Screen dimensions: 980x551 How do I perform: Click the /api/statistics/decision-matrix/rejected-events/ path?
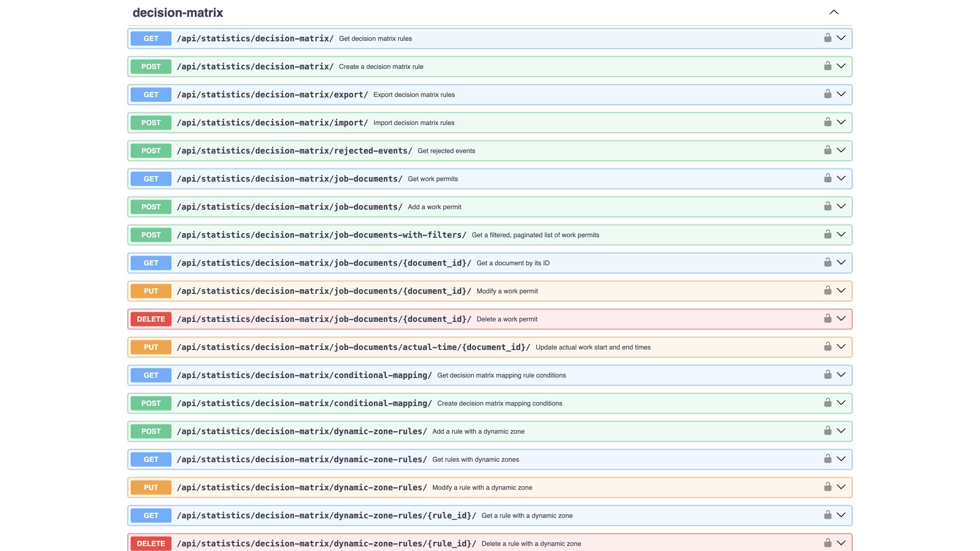tap(295, 151)
